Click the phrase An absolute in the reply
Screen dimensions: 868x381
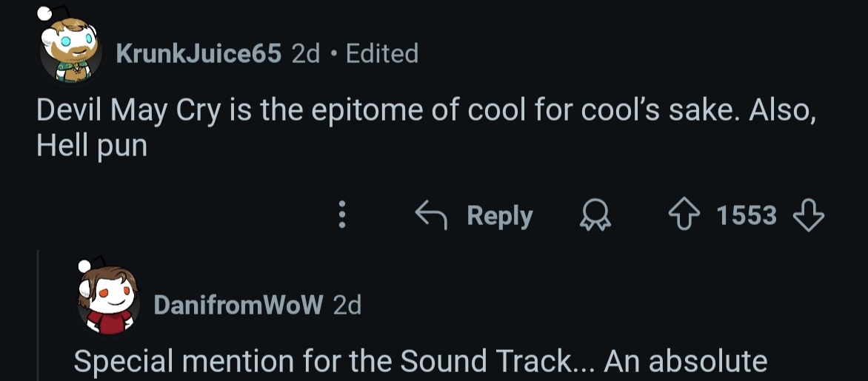[685, 361]
